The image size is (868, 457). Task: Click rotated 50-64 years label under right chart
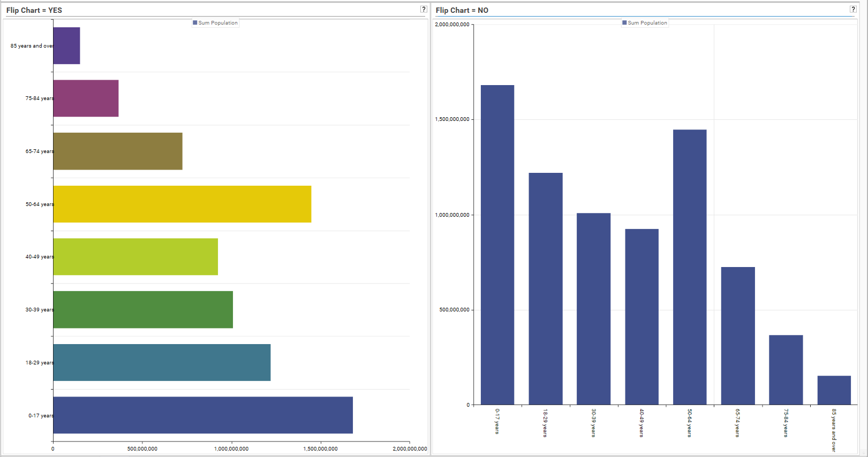click(690, 423)
